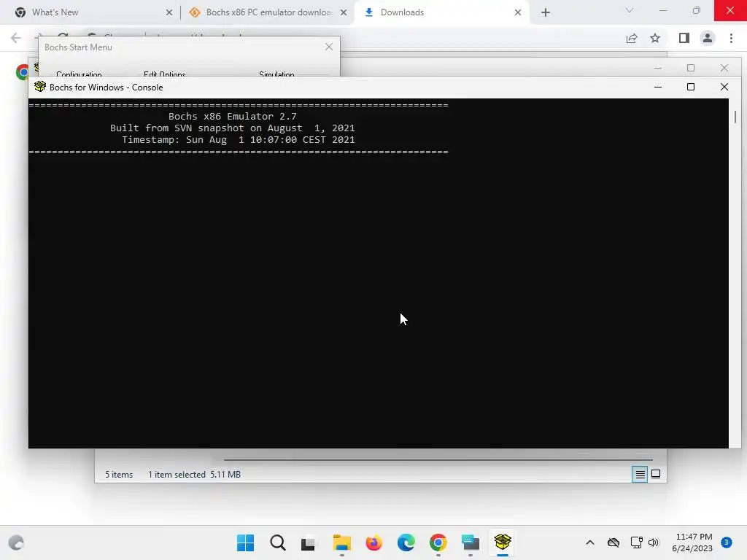Image resolution: width=747 pixels, height=560 pixels.
Task: Toggle Chrome side panel
Action: (684, 38)
